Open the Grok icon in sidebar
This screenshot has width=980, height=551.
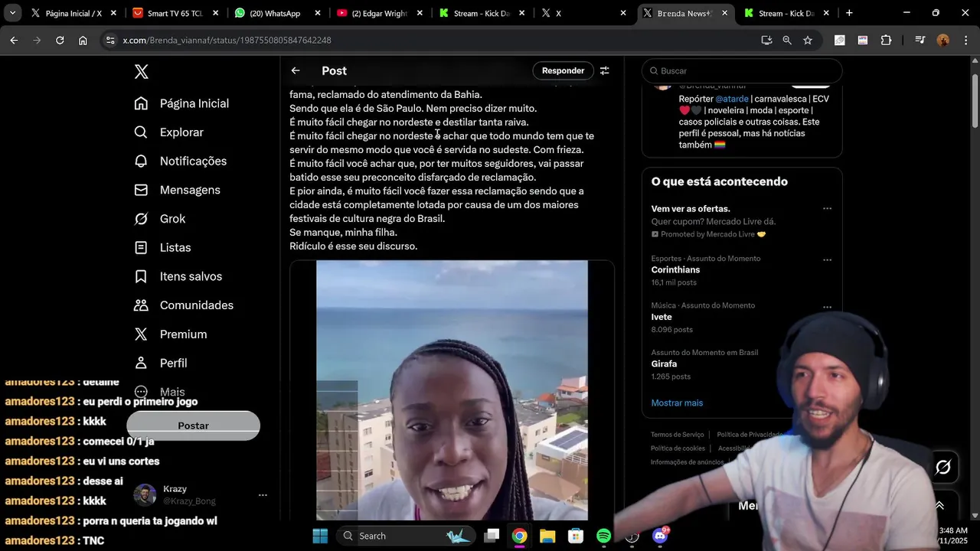tap(141, 219)
